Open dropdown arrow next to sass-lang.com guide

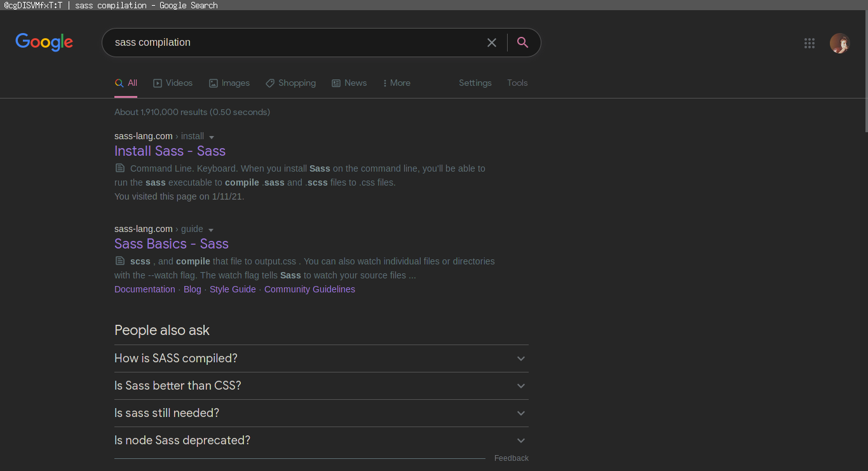[x=211, y=230]
